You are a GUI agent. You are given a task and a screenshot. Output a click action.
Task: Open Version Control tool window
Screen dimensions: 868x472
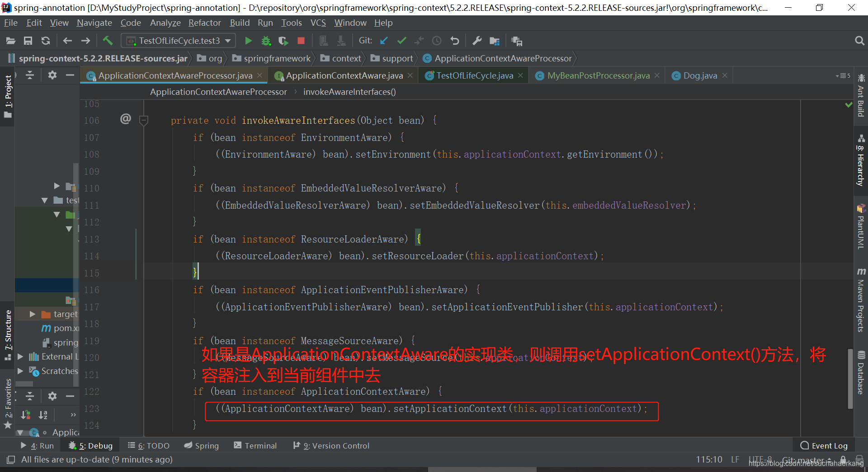(x=331, y=446)
